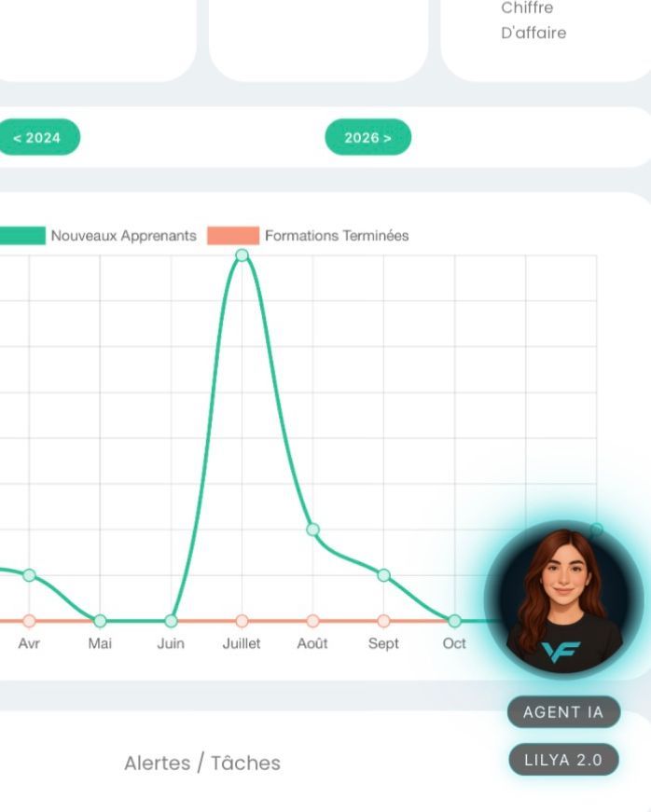Click the orange Formations Terminées legend swatch
Image resolution: width=651 pixels, height=812 pixels.
click(232, 236)
